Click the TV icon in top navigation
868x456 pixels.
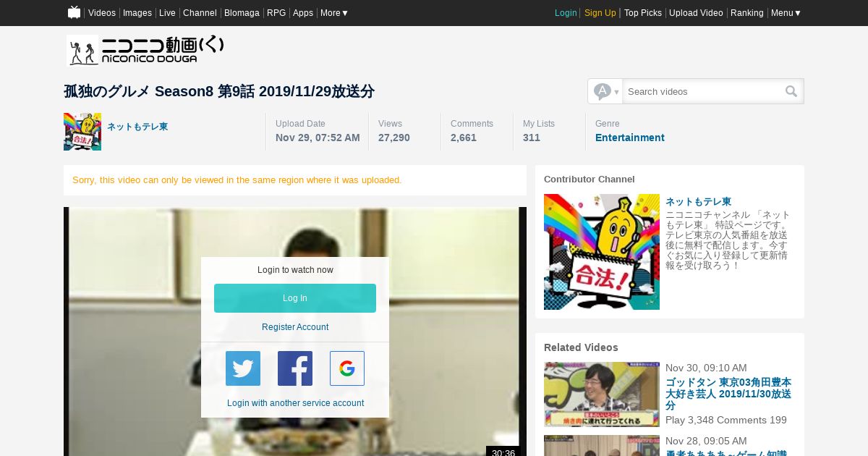click(74, 12)
